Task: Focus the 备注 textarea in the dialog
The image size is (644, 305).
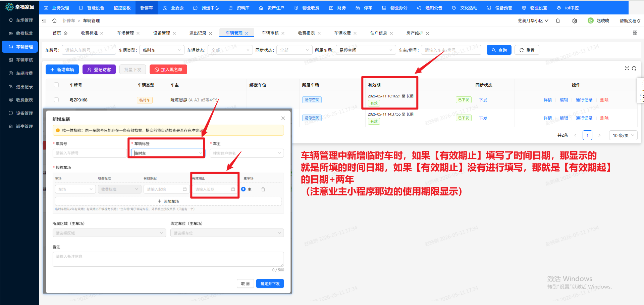Action: click(168, 259)
